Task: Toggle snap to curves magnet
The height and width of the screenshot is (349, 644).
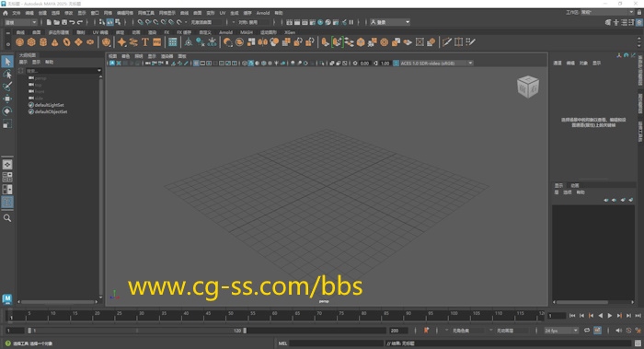Action: 148,22
